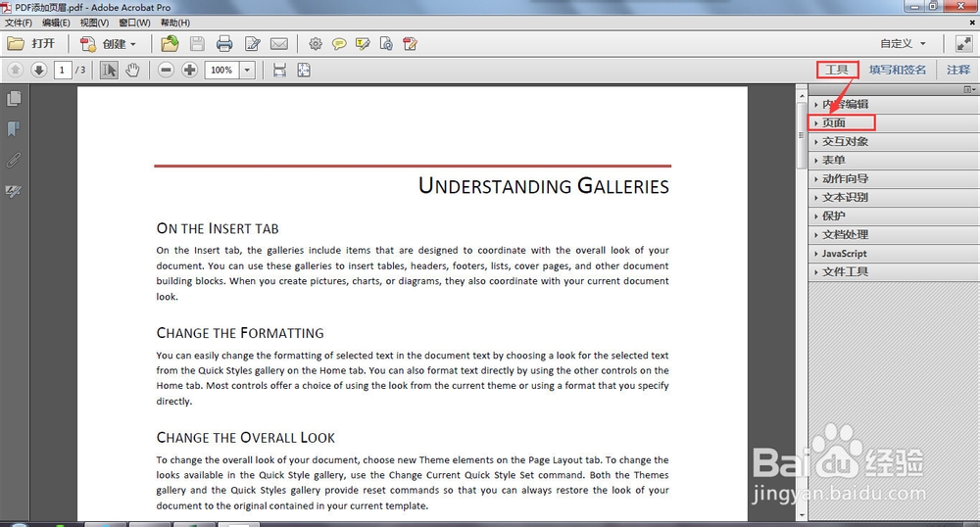This screenshot has width=980, height=527.
Task: Click the Email envelope icon
Action: (x=278, y=44)
